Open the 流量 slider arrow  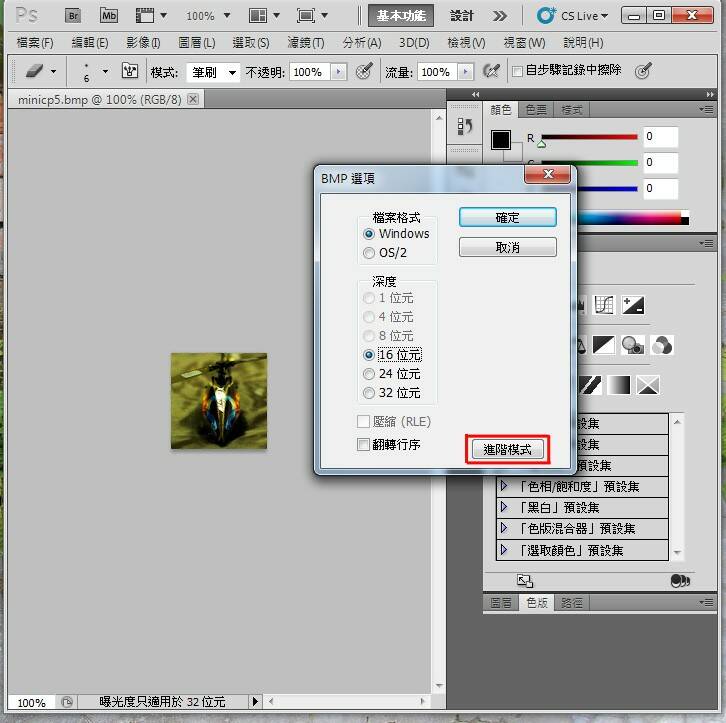tap(466, 72)
